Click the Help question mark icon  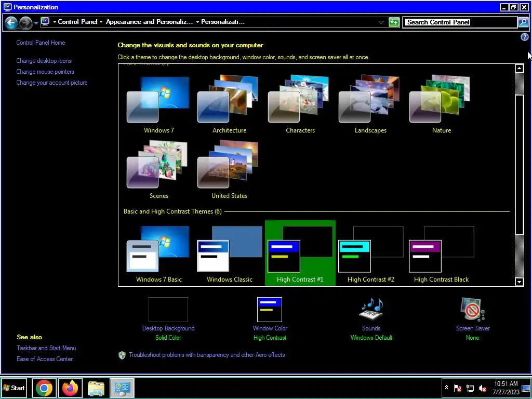click(x=525, y=37)
